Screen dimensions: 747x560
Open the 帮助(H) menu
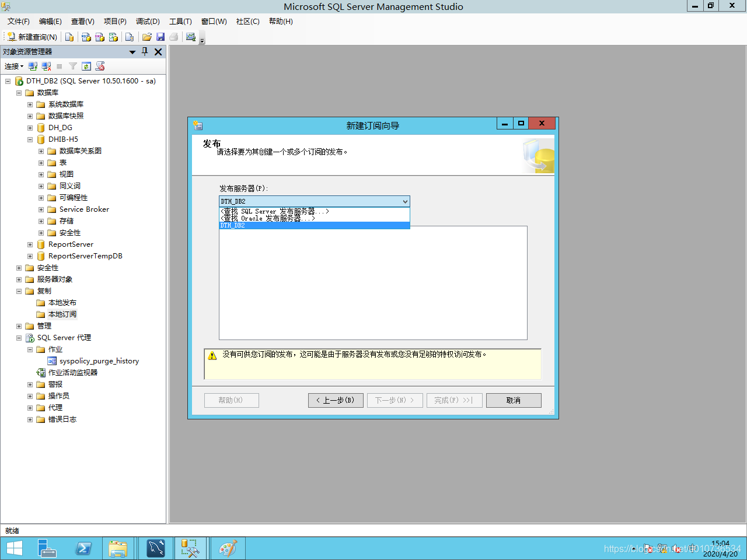tap(281, 22)
